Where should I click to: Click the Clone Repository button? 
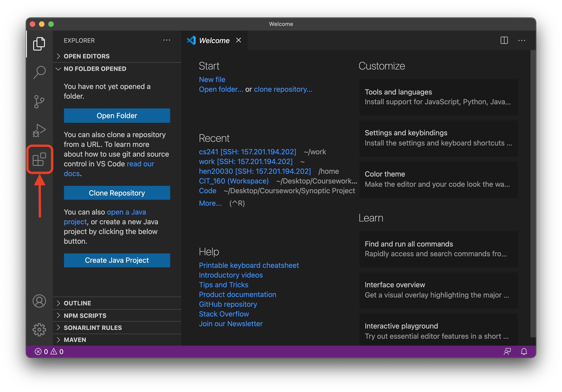coord(117,193)
